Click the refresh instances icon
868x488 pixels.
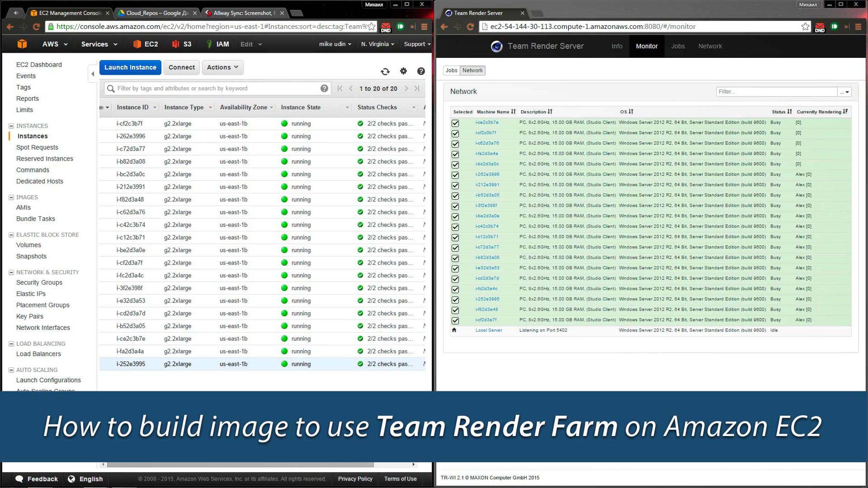[x=385, y=71]
